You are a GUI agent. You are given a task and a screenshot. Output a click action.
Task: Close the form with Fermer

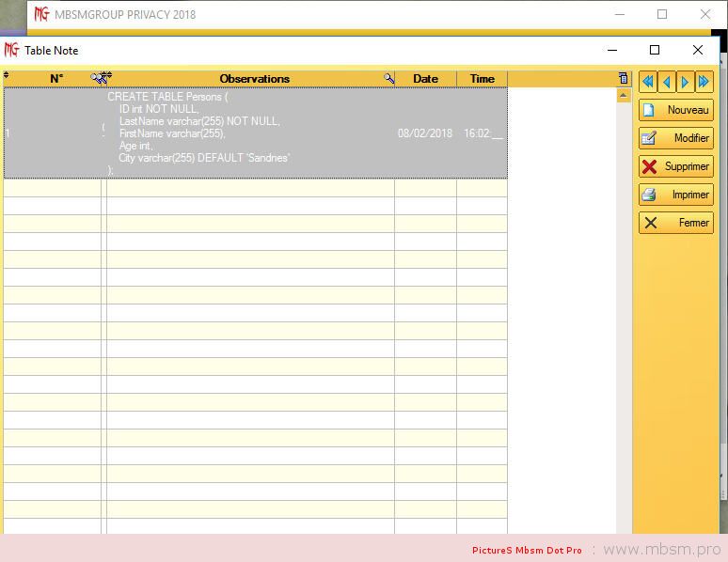(675, 223)
